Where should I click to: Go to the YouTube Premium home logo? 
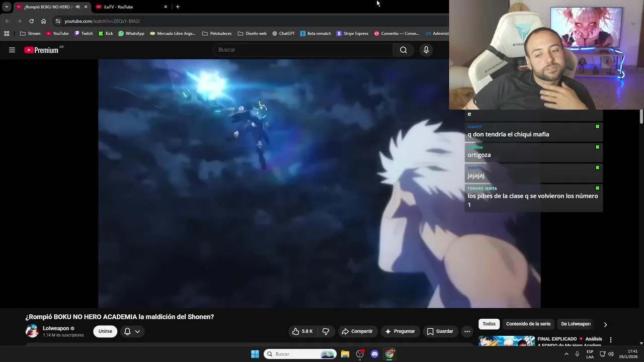[x=41, y=50]
